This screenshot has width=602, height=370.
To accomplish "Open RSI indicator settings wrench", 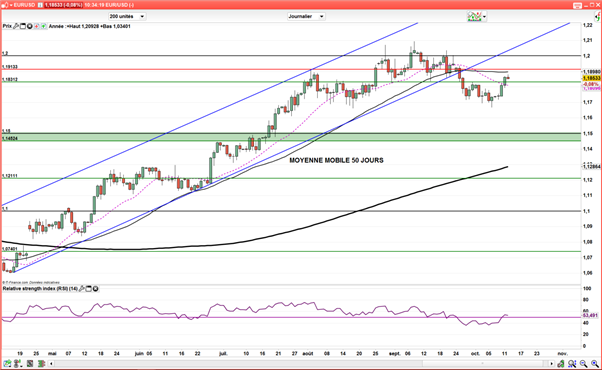I will tap(82, 288).
